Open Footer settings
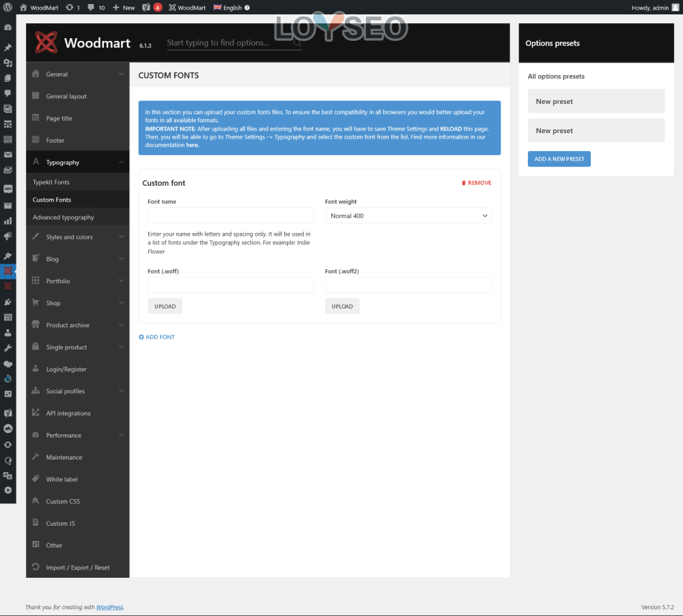 click(x=78, y=140)
